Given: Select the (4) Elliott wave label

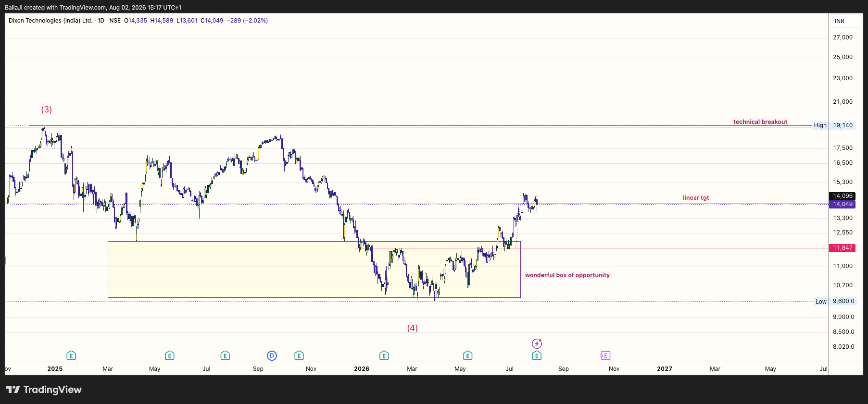Looking at the screenshot, I should pyautogui.click(x=413, y=328).
